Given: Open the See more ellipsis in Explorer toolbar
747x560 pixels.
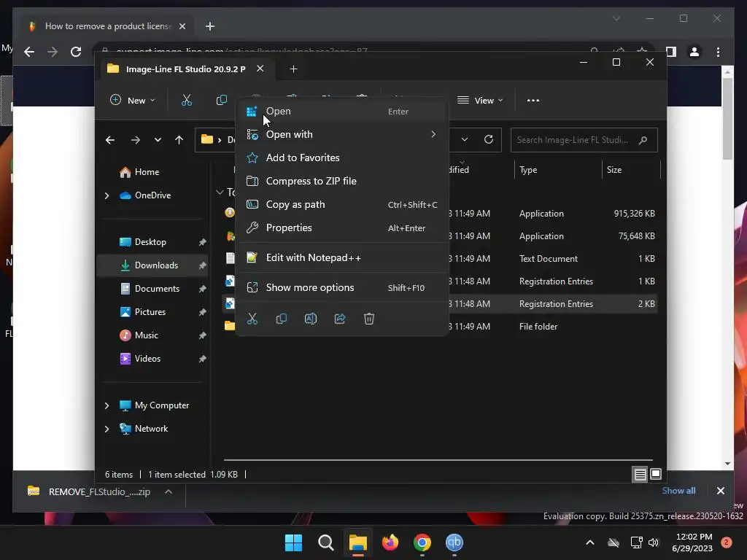Looking at the screenshot, I should [533, 101].
